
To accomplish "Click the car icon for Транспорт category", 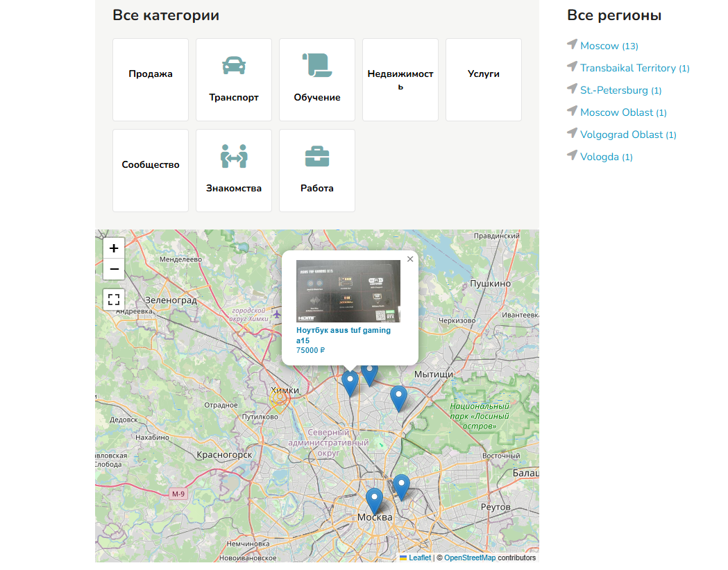I will click(234, 65).
